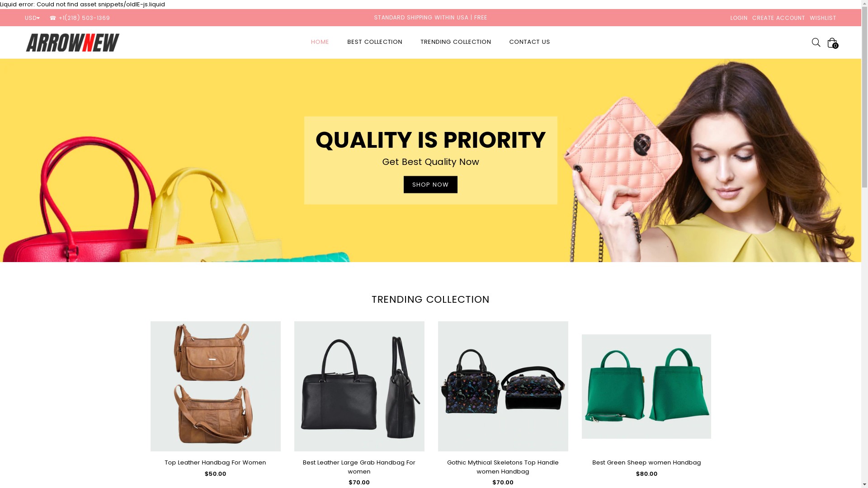Open the search magnifier icon

click(x=816, y=42)
